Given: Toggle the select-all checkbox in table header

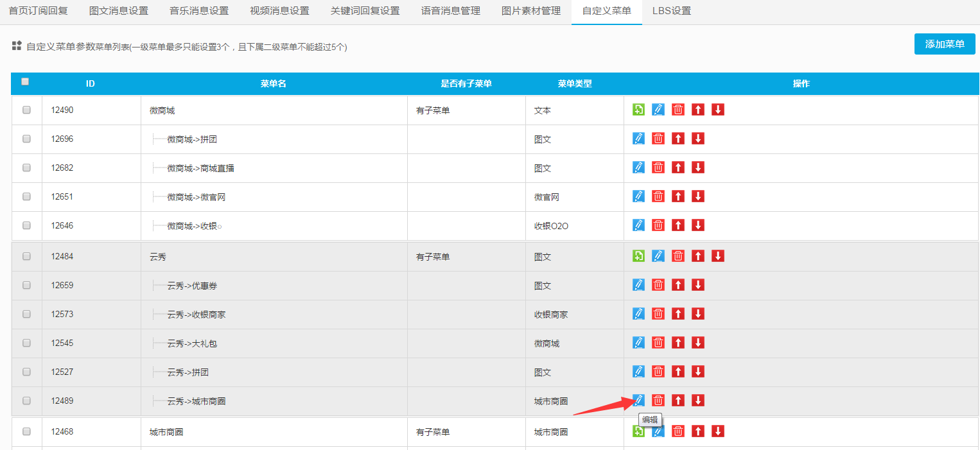Looking at the screenshot, I should pos(26,82).
